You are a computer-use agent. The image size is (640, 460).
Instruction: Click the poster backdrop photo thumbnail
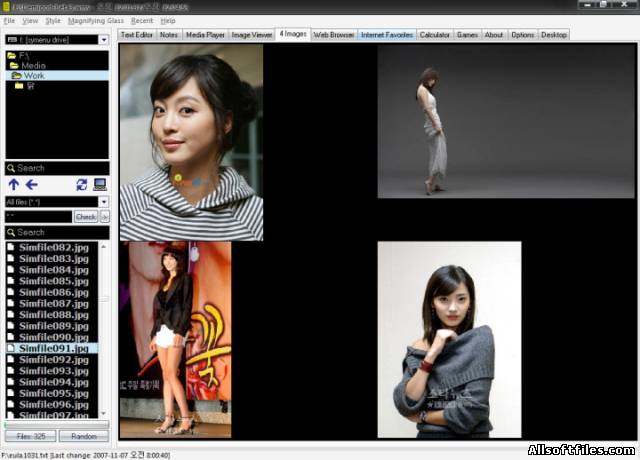(176, 340)
